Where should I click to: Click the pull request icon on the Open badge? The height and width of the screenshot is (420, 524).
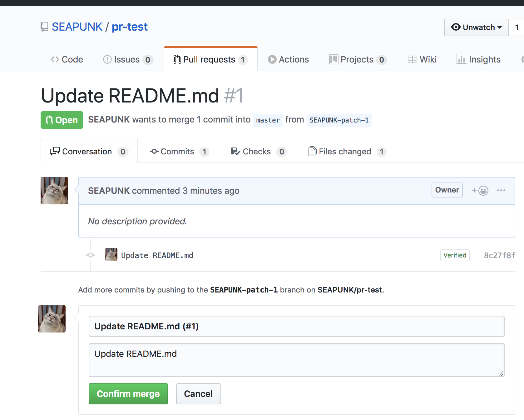(x=49, y=120)
